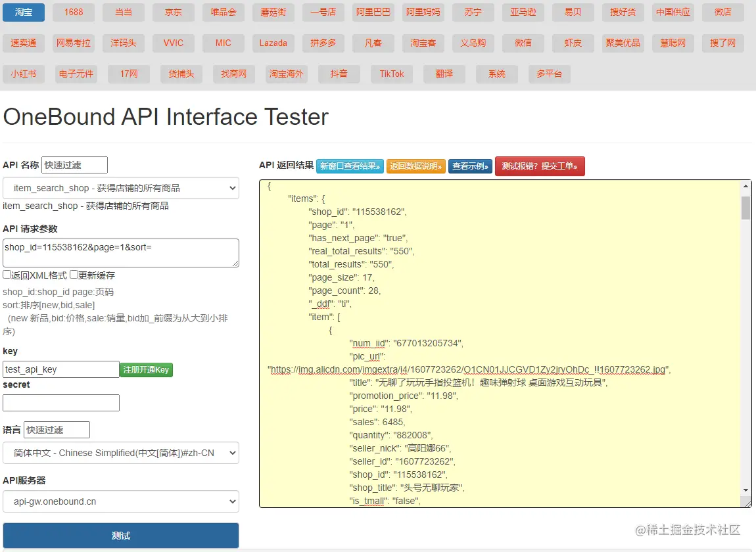Select the 淘宝海外 tab

287,74
